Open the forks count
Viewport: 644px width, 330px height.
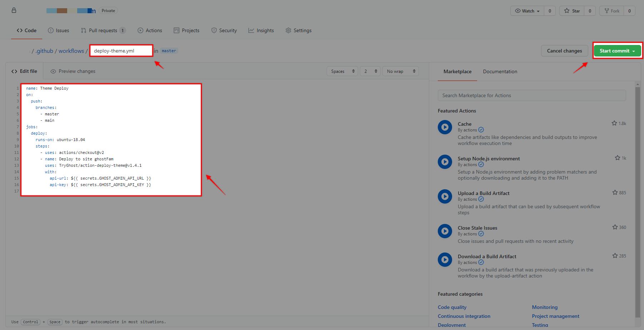(x=629, y=11)
